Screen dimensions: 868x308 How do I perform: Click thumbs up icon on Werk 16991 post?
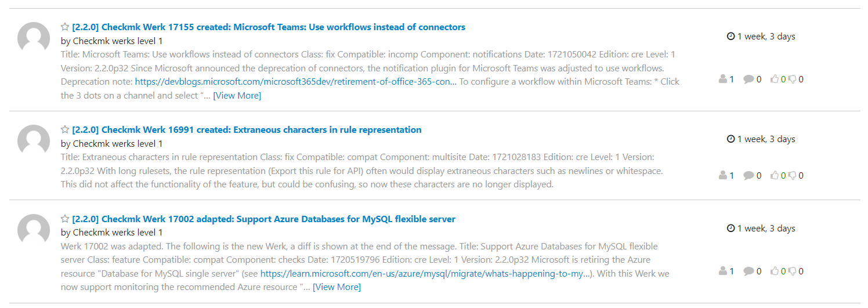point(774,175)
